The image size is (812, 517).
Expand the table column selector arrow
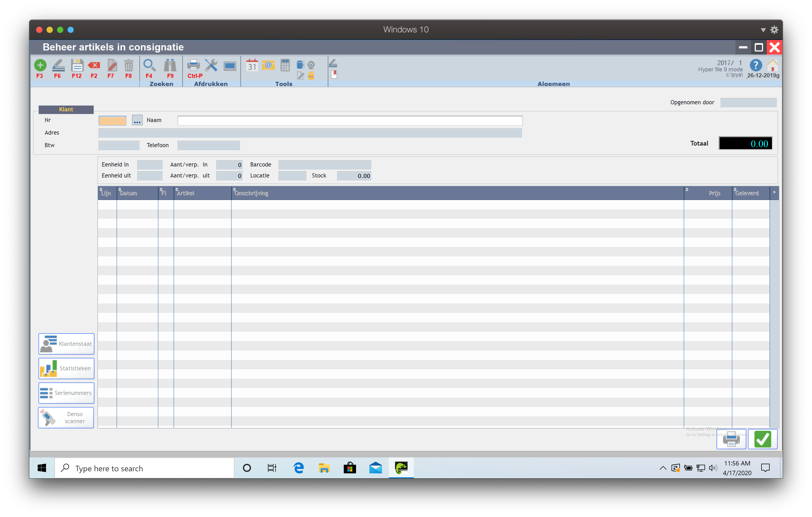tap(774, 192)
